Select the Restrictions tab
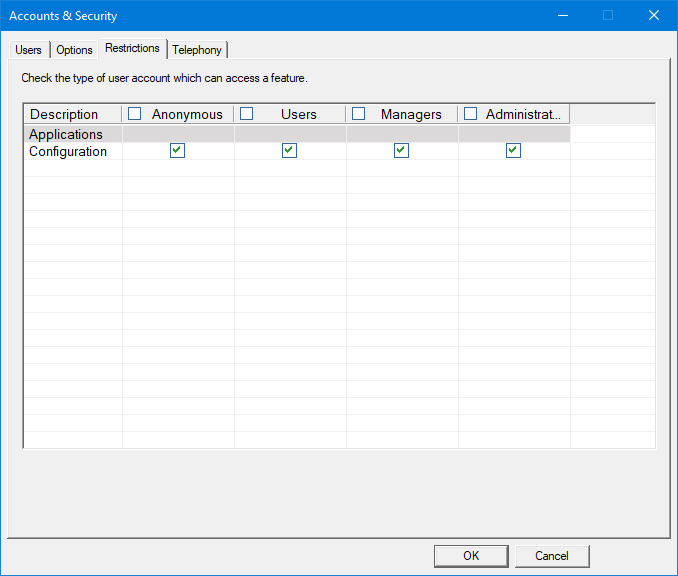This screenshot has width=678, height=576. [x=132, y=48]
